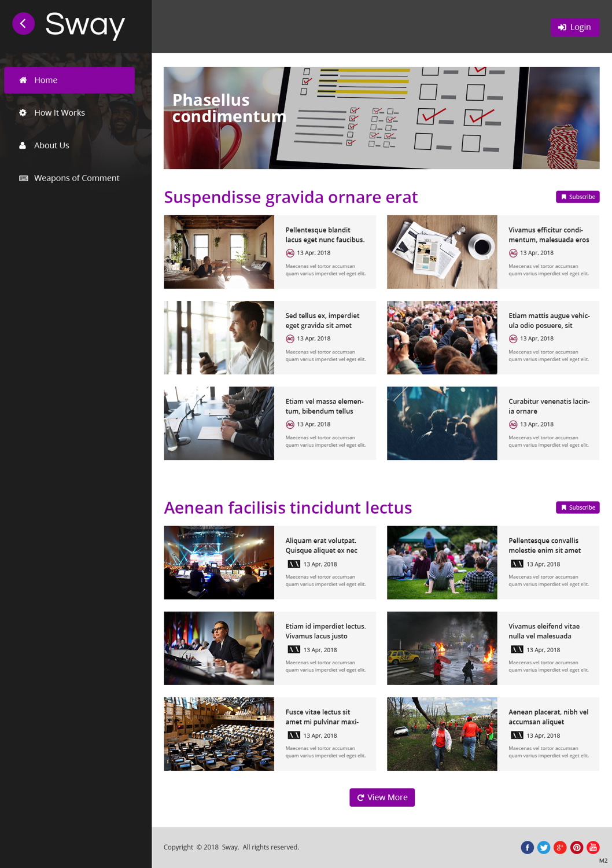This screenshot has height=868, width=612.
Task: Open Aliquam erat volutpat article title
Action: pos(321,546)
